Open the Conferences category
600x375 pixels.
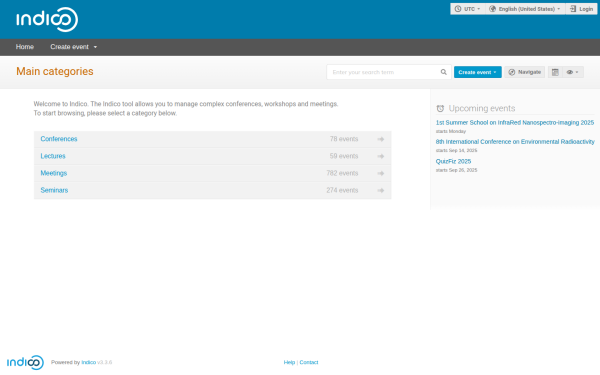59,139
